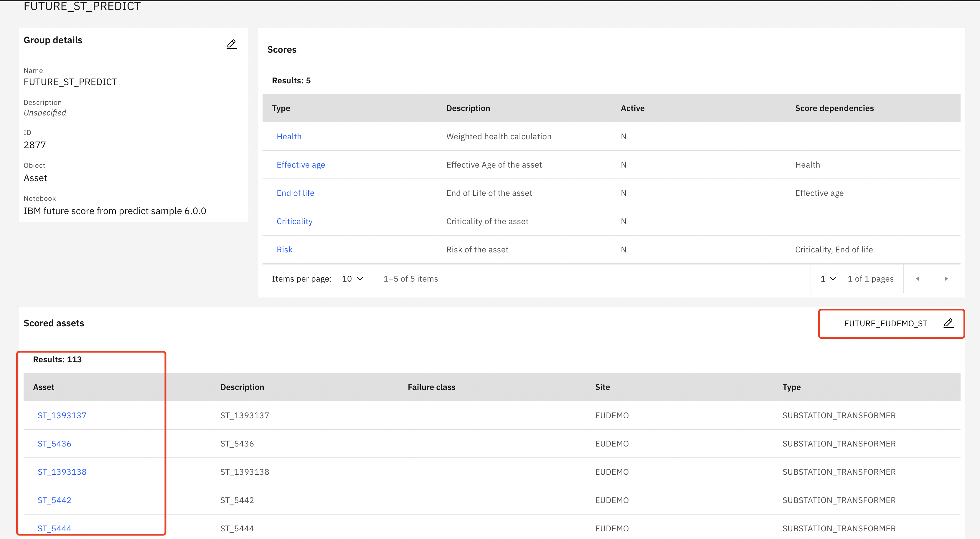This screenshot has width=980, height=539.
Task: Edit the FUTURE_EUDEMO_ST scored assets query
Action: [948, 323]
